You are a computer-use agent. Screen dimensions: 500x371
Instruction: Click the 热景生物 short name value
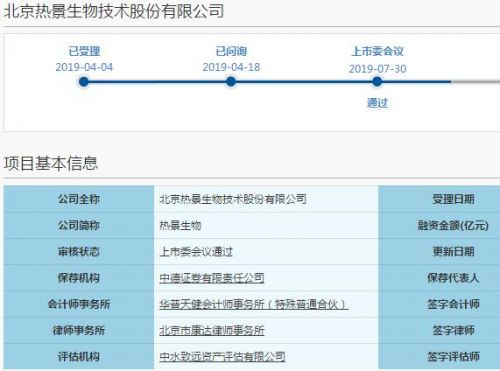click(180, 226)
